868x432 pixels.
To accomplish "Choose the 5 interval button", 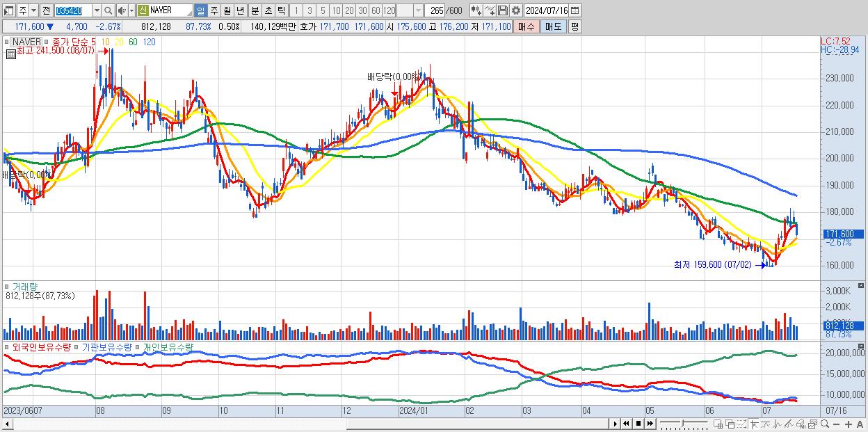I will 323,11.
